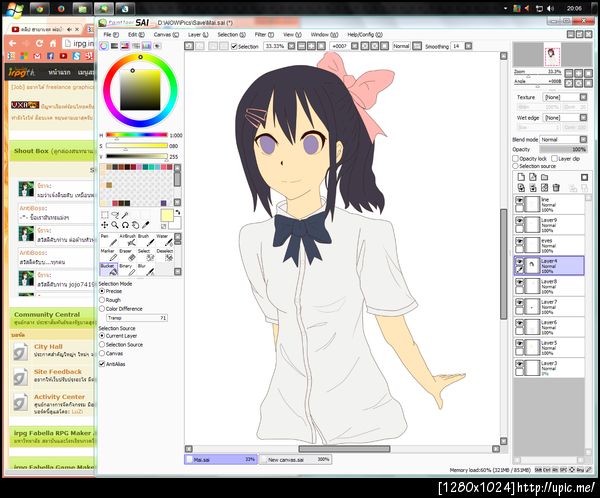Open the zoom percentage dropdown in toolbar
The image size is (600, 498).
point(291,46)
